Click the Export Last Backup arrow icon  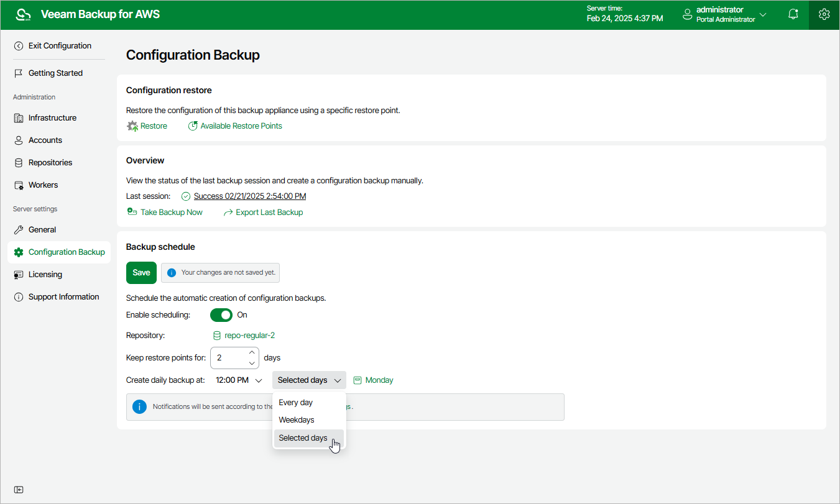click(228, 213)
